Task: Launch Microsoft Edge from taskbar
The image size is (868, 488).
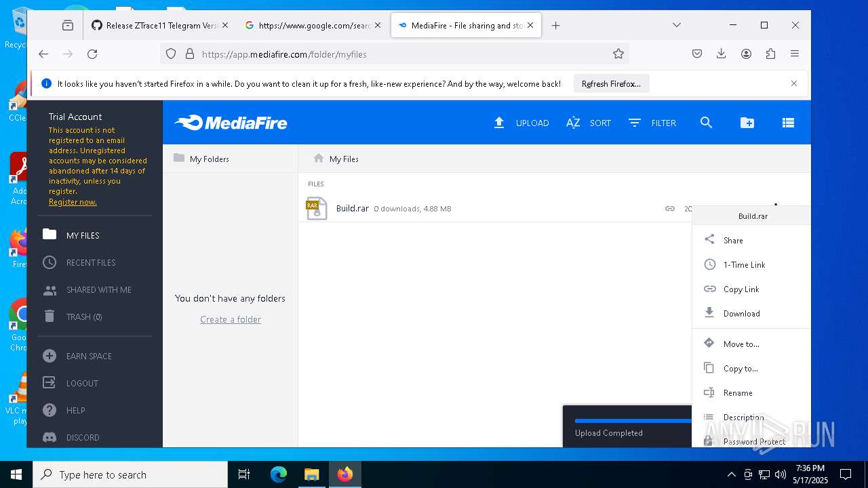Action: click(279, 474)
